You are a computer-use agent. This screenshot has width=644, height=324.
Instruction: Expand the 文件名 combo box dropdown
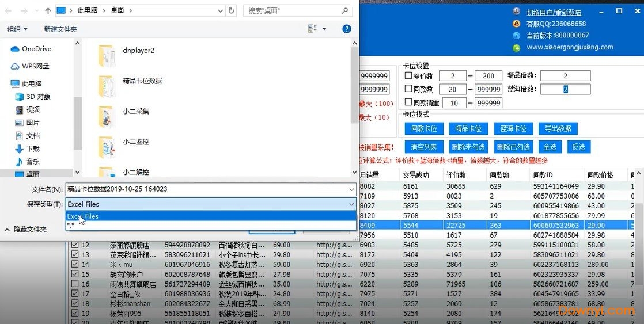[351, 189]
